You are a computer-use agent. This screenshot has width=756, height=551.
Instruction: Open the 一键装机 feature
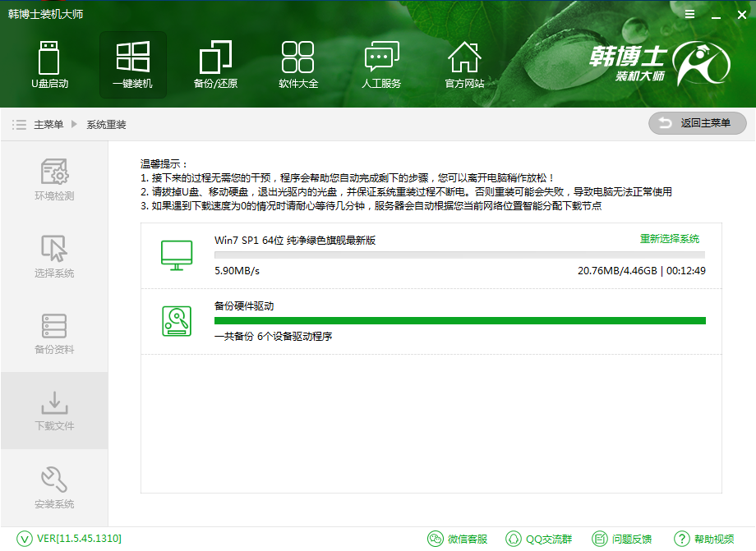(x=132, y=65)
